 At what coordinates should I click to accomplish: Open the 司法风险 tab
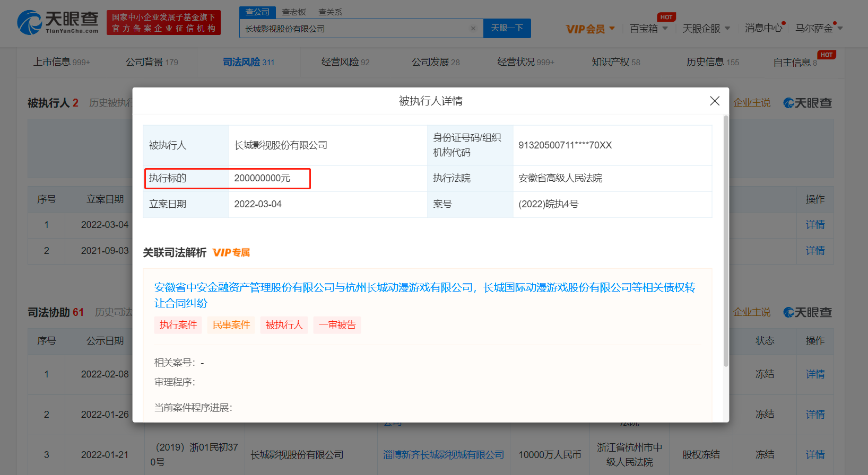(248, 62)
